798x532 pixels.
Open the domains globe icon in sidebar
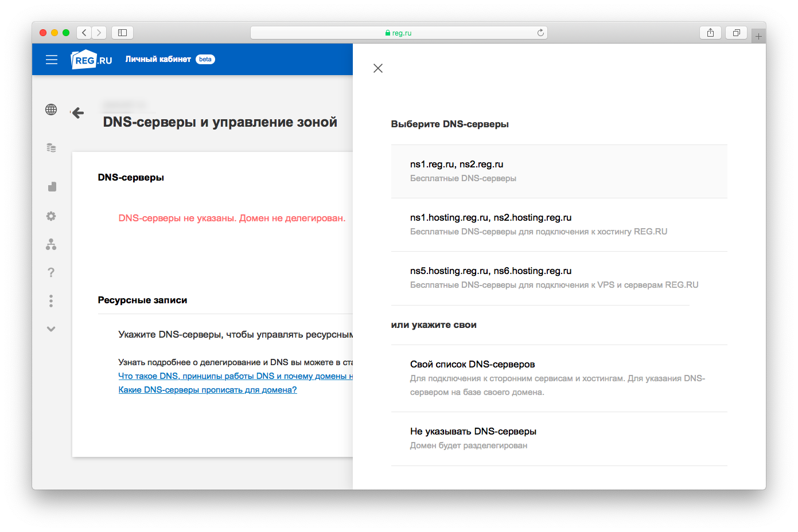click(51, 109)
